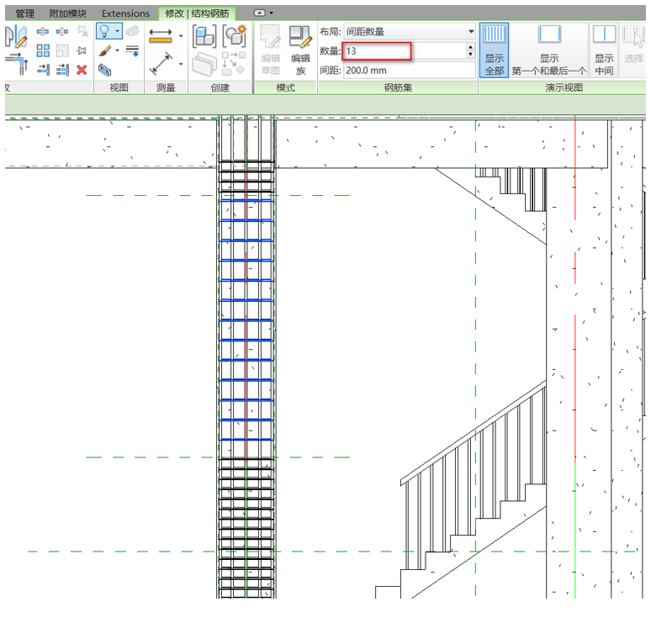Toggle Show Middle (显示中间) rebar option

point(604,50)
